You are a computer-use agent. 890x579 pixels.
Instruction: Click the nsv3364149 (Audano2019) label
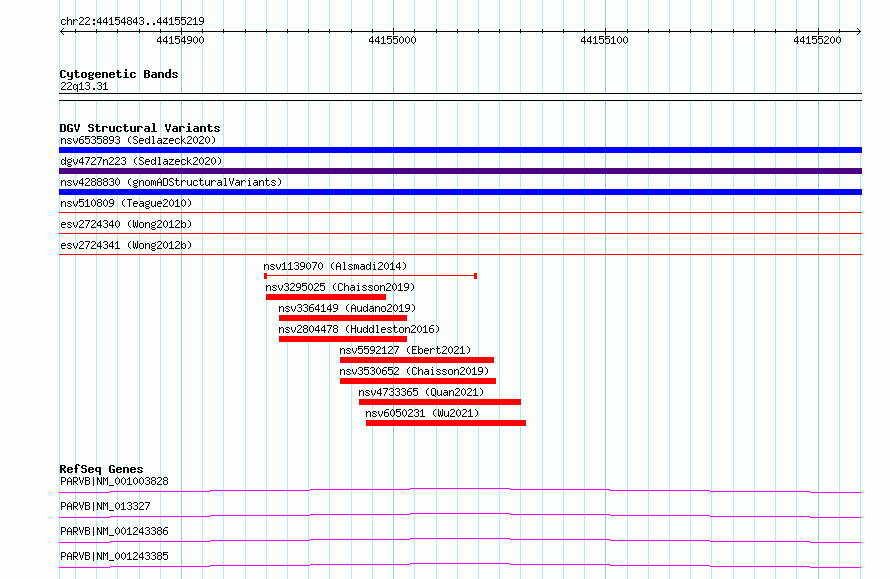coord(347,308)
